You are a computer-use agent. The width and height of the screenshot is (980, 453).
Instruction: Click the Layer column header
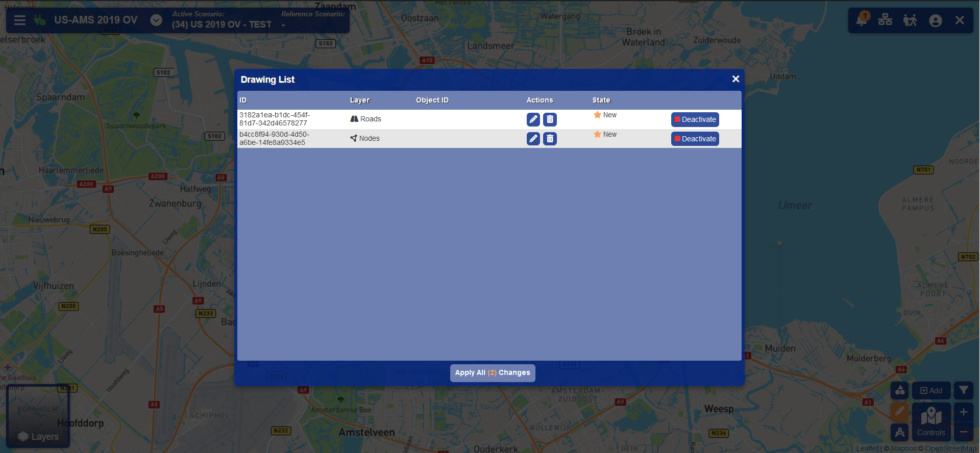click(x=360, y=100)
